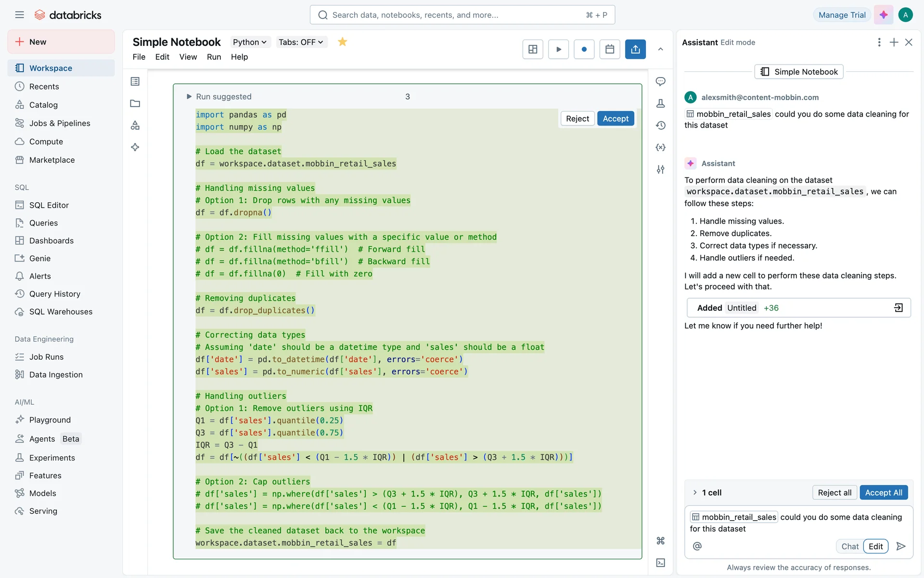Click Accept All button
The height and width of the screenshot is (578, 924).
point(883,492)
